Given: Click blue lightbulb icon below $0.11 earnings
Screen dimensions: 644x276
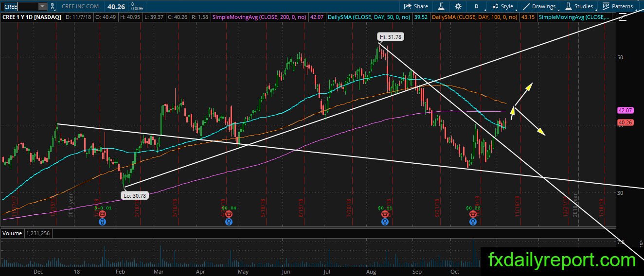Looking at the screenshot, I should pos(385,222).
